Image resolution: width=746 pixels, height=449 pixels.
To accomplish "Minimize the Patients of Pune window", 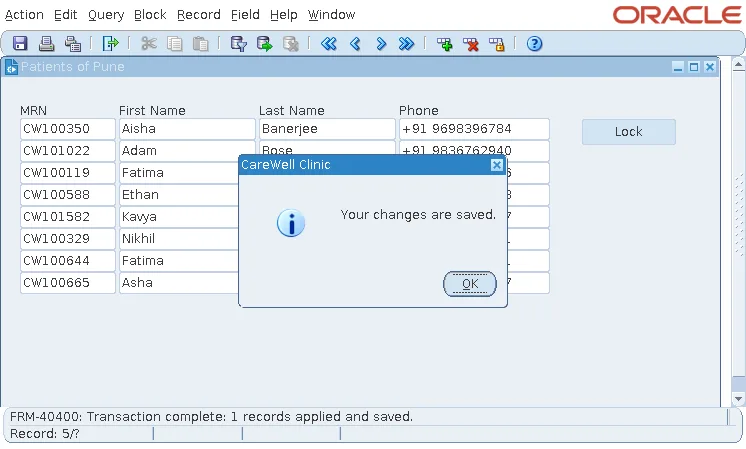I will click(x=678, y=67).
